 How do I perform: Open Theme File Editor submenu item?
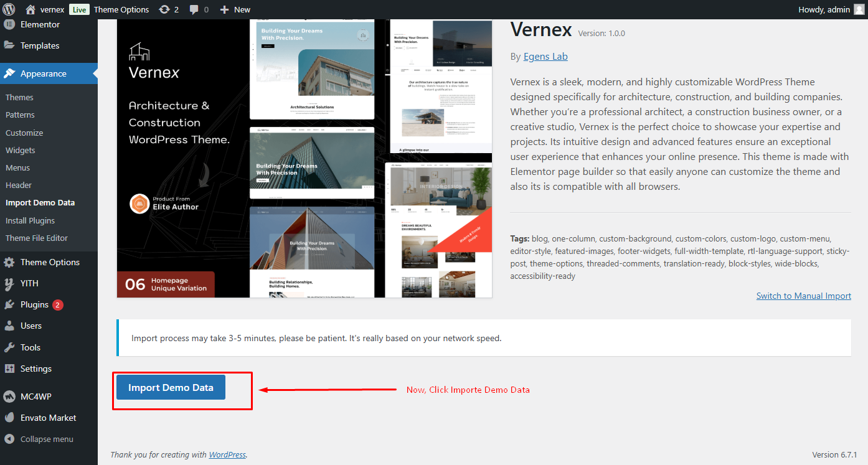coord(37,238)
